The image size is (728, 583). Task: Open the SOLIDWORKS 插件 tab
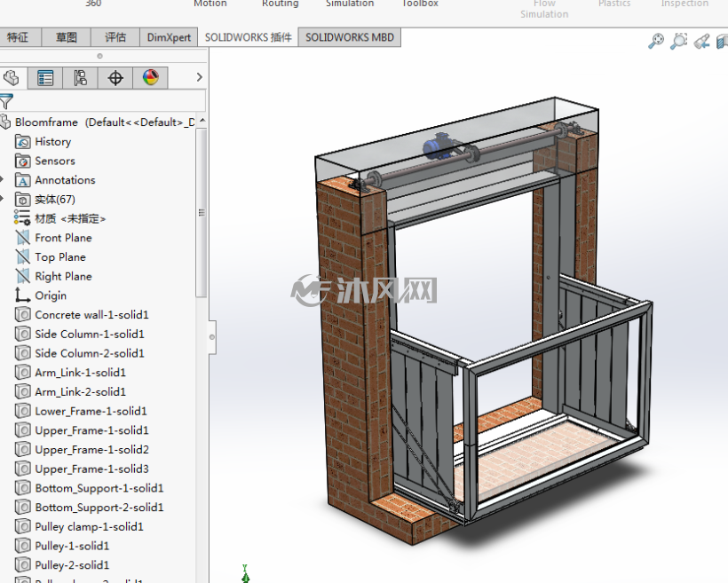pos(249,37)
